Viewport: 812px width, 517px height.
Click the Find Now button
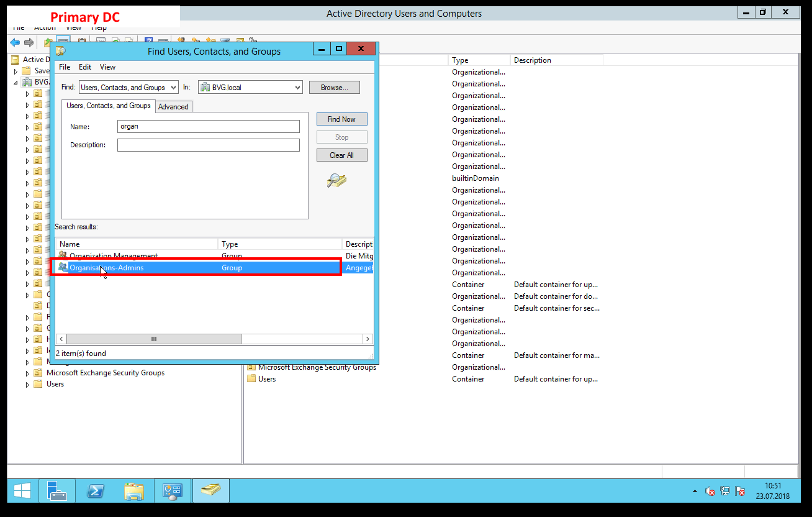pyautogui.click(x=342, y=119)
